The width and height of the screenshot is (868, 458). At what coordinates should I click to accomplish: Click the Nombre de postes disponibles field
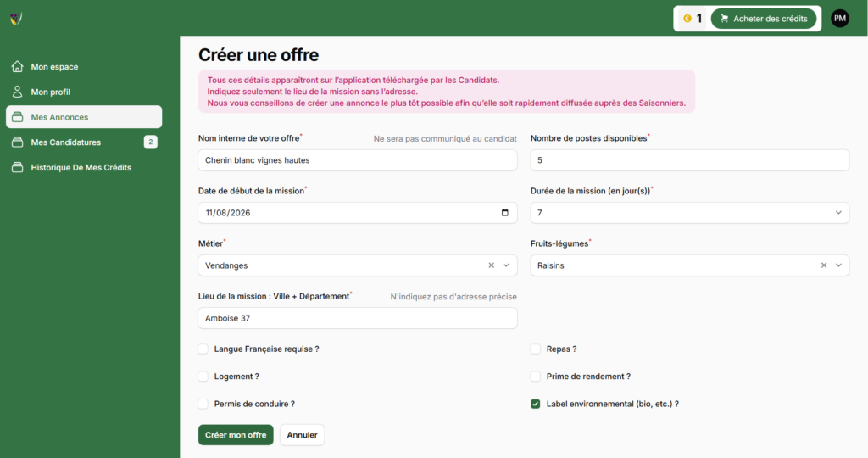pyautogui.click(x=689, y=160)
